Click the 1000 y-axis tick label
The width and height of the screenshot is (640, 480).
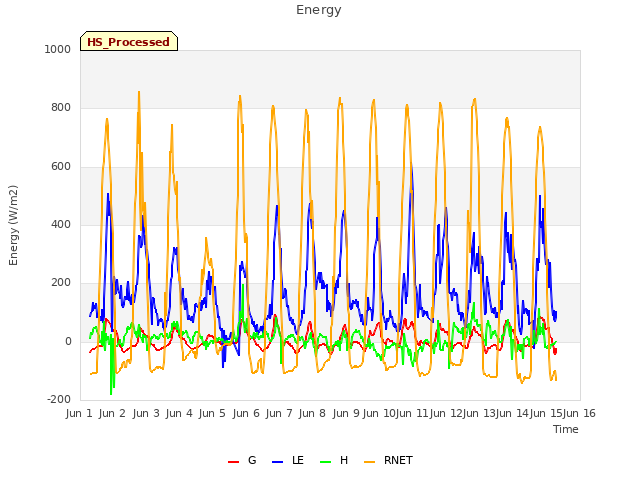tap(58, 49)
